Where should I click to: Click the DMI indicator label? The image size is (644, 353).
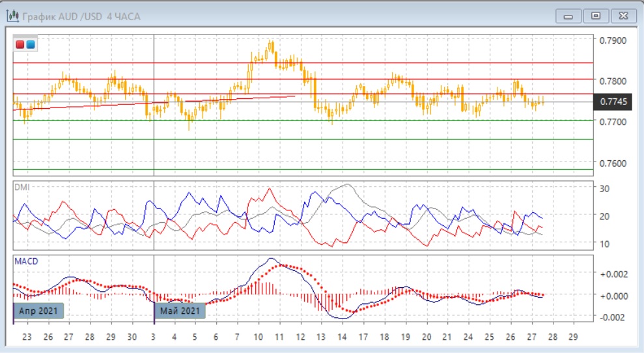click(x=21, y=187)
